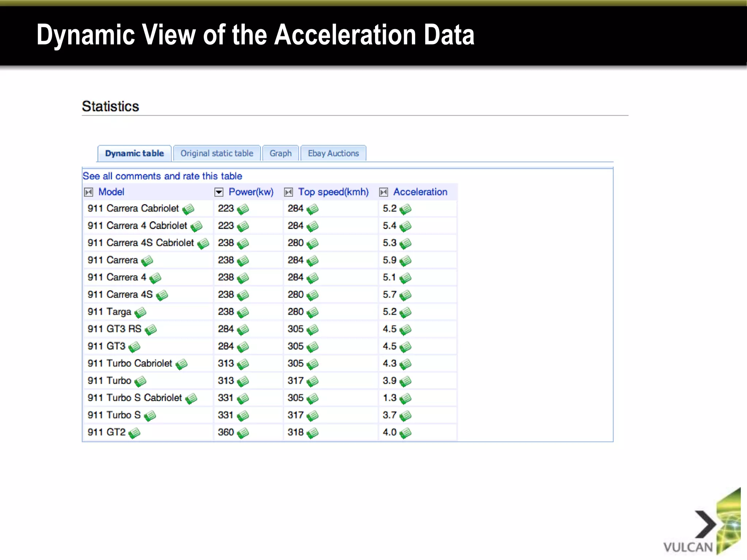
Task: Click the note icon in 911 Turbo top speed cell
Action: [313, 381]
